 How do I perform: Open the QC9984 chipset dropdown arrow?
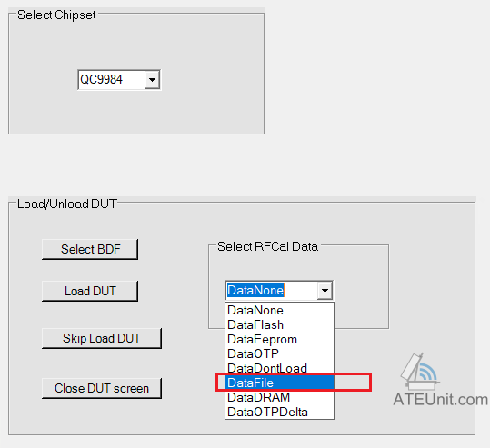[x=152, y=80]
